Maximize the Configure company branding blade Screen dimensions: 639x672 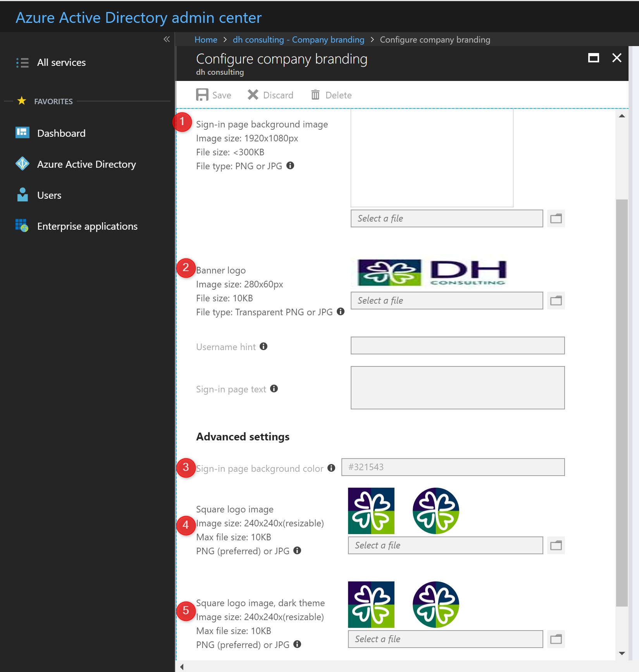pos(593,58)
